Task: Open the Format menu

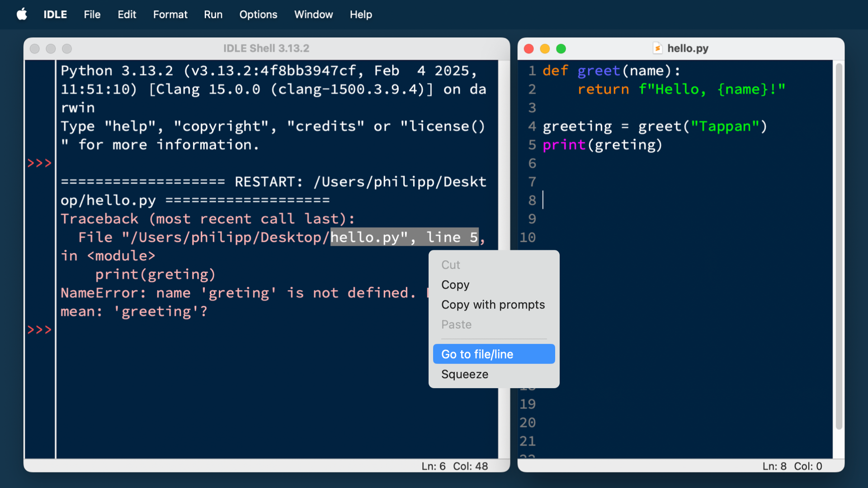Action: 170,14
